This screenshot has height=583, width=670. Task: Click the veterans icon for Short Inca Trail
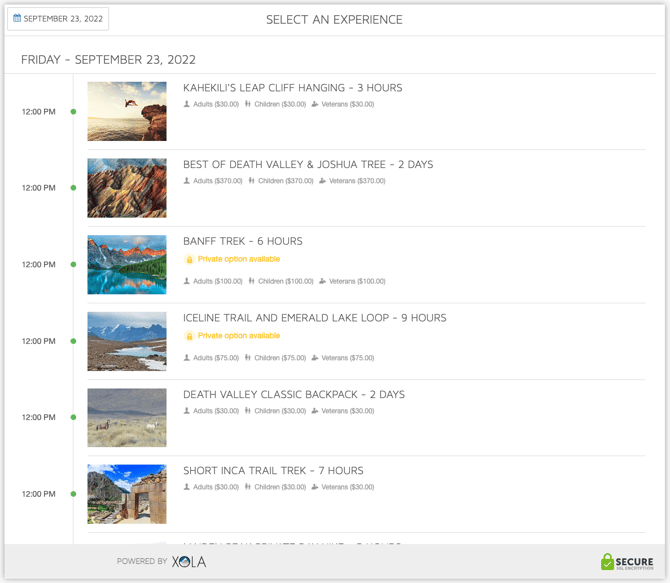tap(315, 487)
